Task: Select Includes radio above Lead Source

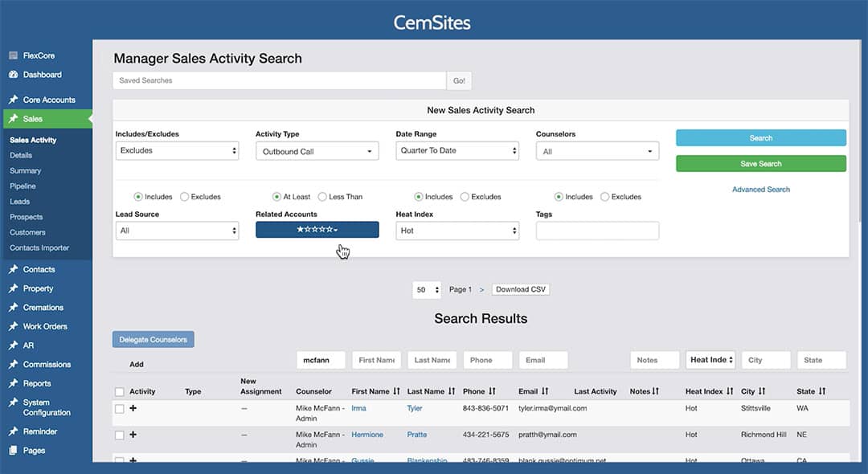Action: click(138, 197)
